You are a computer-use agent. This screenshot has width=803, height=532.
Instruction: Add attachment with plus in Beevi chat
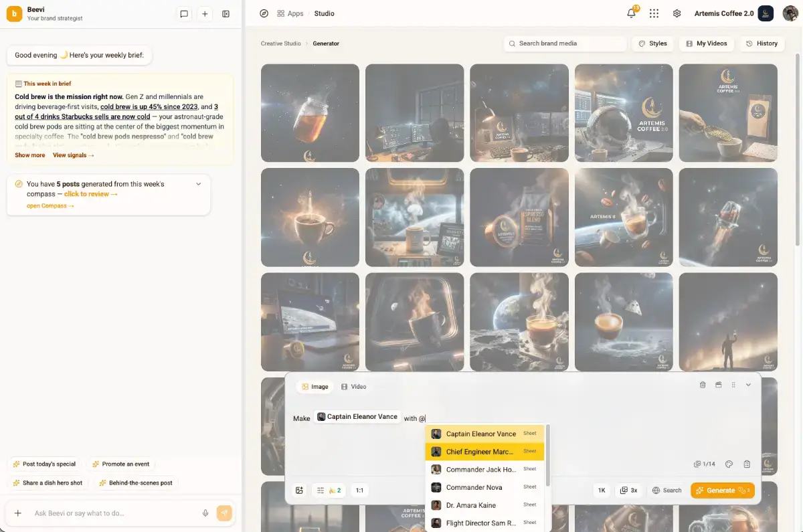coord(18,513)
